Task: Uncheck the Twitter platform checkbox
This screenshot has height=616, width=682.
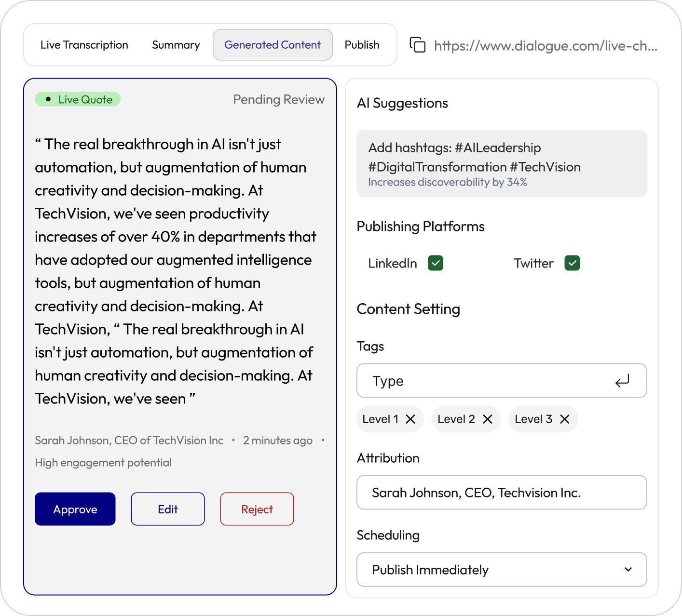Action: tap(573, 263)
